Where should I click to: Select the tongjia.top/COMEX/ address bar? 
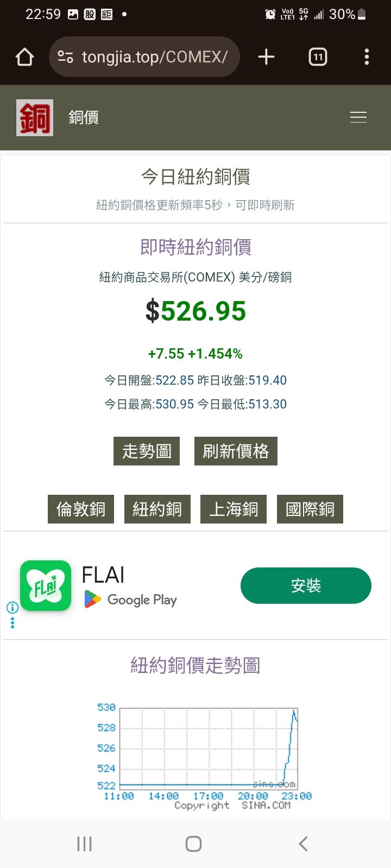point(144,57)
